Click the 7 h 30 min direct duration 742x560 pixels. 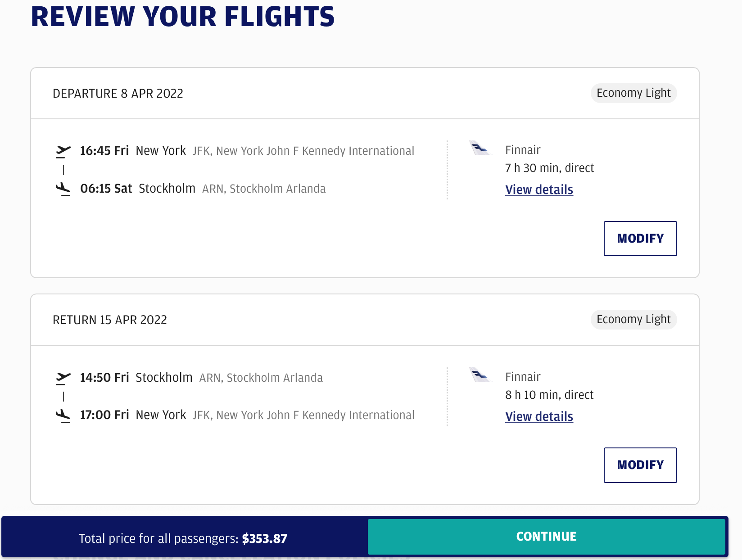click(x=549, y=168)
